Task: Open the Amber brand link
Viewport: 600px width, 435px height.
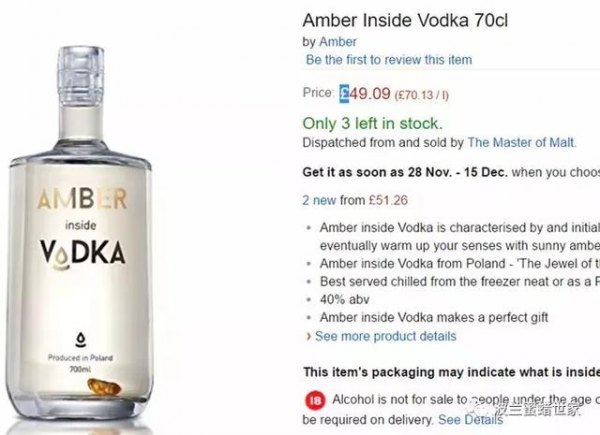Action: click(338, 42)
